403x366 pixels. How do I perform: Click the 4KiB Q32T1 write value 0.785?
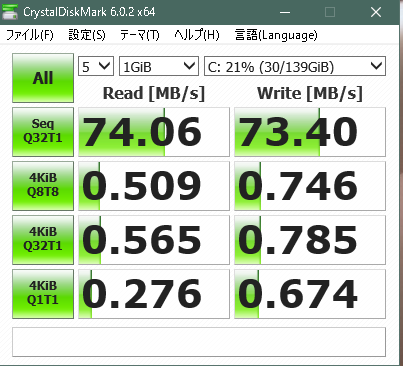[310, 240]
